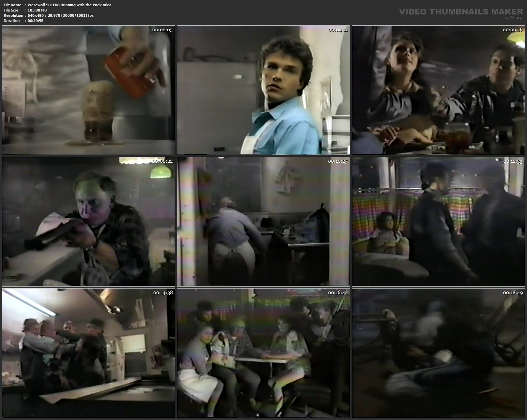Open the thumbnail stamped 00:10:27
The width and height of the screenshot is (527, 420).
coord(263,222)
